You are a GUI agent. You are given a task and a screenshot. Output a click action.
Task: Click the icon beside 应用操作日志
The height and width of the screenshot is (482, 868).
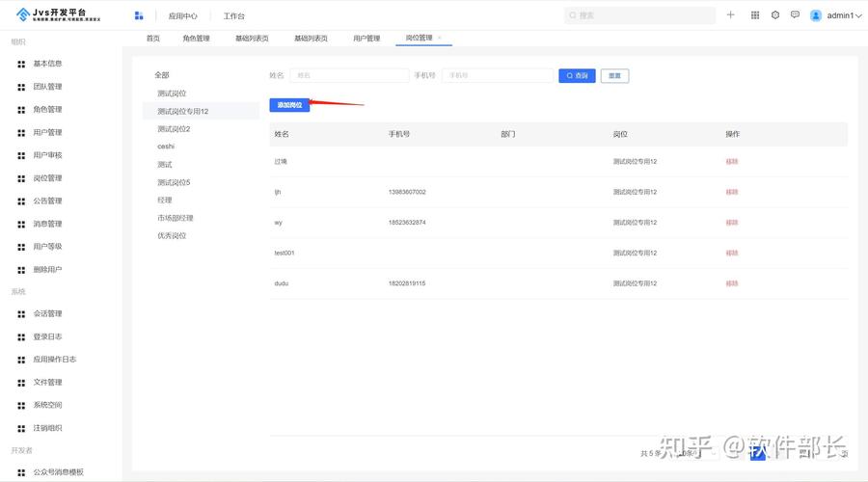21,360
